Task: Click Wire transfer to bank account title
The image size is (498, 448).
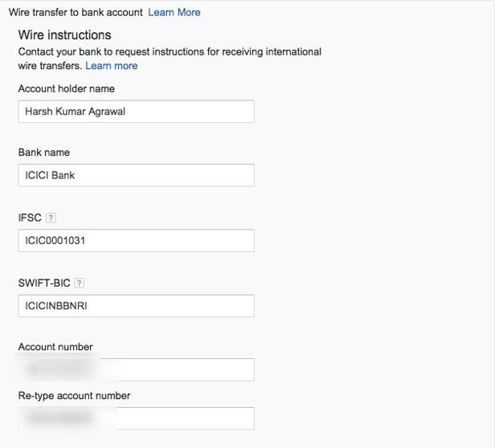Action: coord(76,13)
